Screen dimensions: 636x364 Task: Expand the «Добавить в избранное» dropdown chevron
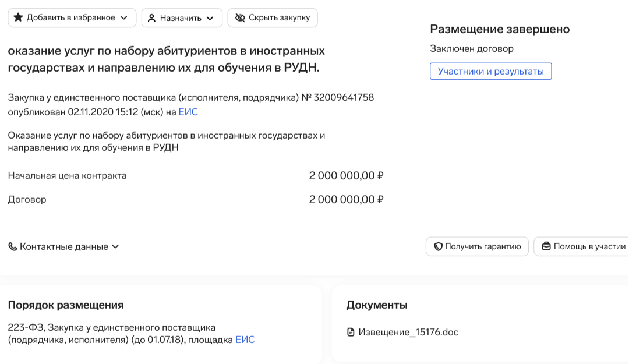point(123,17)
